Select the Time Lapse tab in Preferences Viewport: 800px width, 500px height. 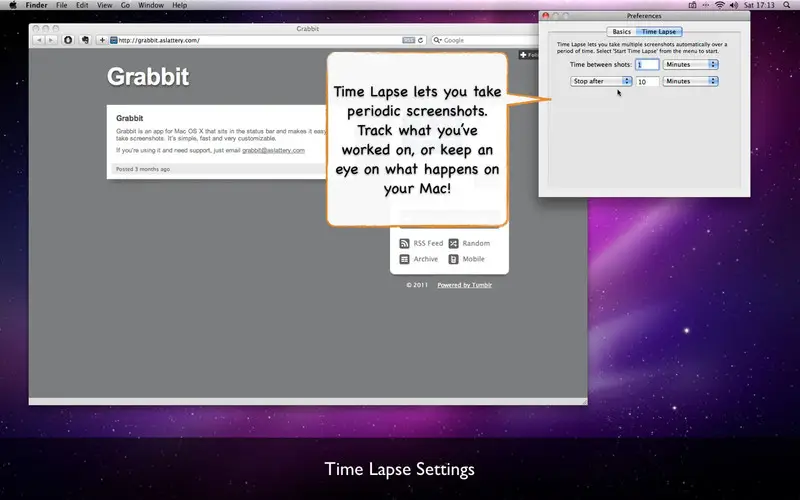(659, 32)
